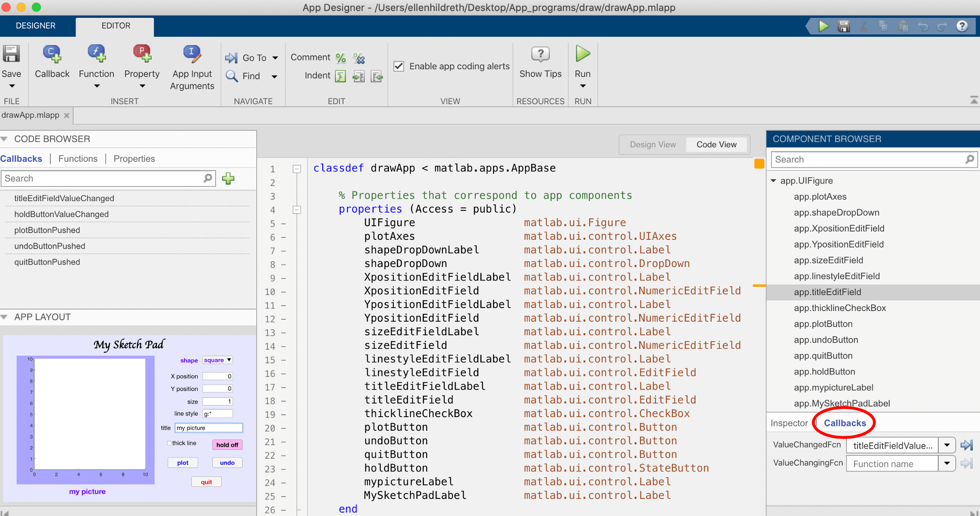Click the Show Tips icon

pos(540,54)
